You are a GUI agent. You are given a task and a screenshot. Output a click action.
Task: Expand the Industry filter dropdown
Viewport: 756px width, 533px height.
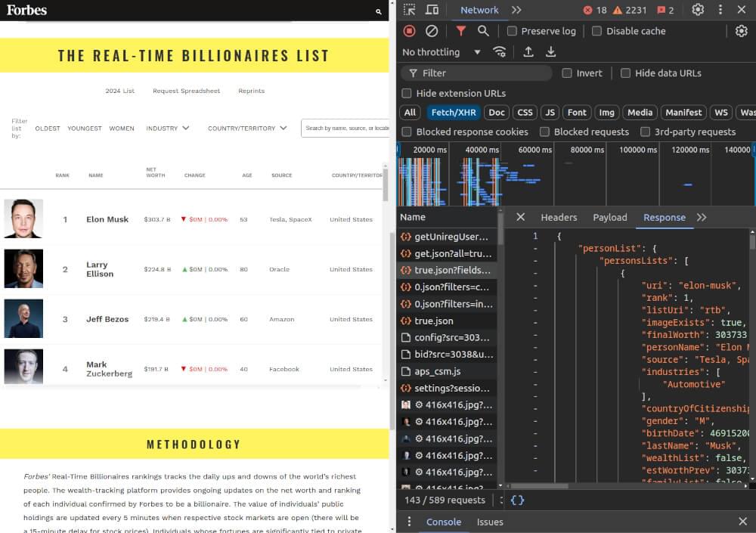167,129
